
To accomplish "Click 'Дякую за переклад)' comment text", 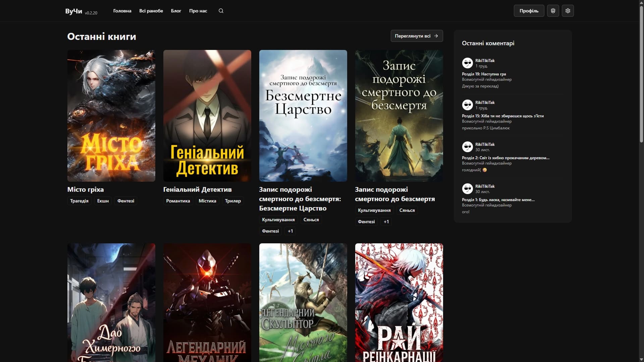I will [x=480, y=86].
